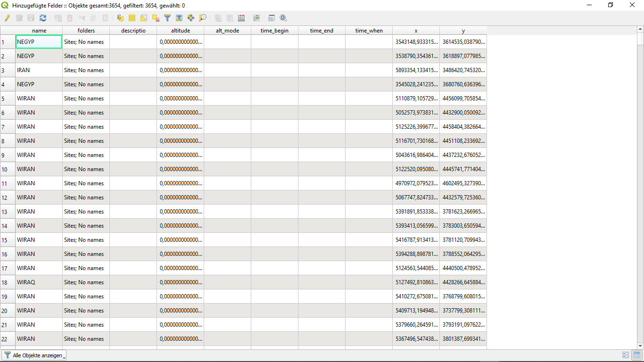Switch to form view in the bottom corner
This screenshot has height=362, width=644.
(x=626, y=355)
